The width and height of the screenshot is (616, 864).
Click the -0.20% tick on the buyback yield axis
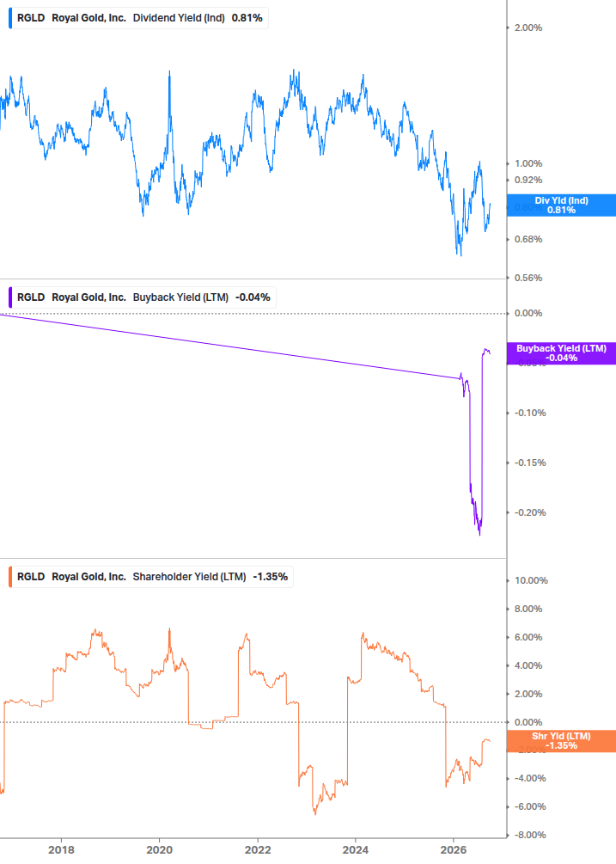pyautogui.click(x=530, y=512)
